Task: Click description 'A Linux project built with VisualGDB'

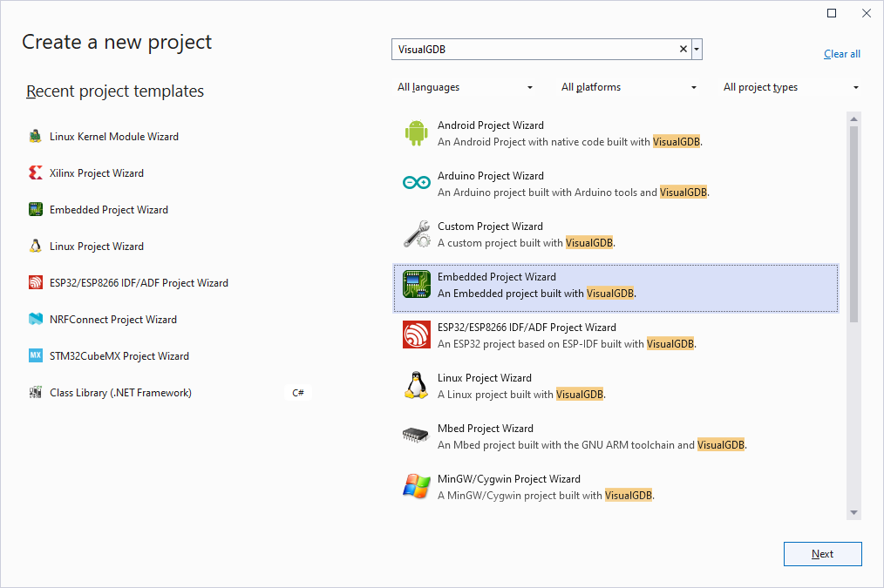Action: pyautogui.click(x=521, y=395)
